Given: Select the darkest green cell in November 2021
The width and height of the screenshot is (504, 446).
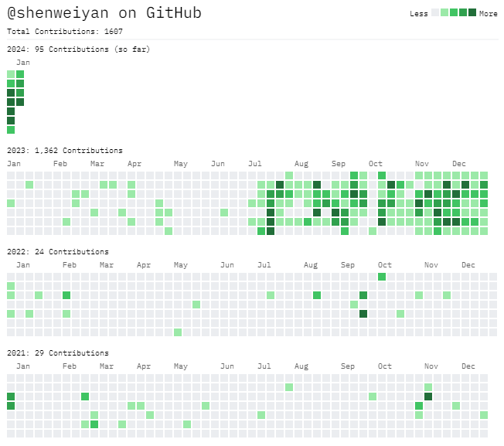Looking at the screenshot, I should pos(428,397).
